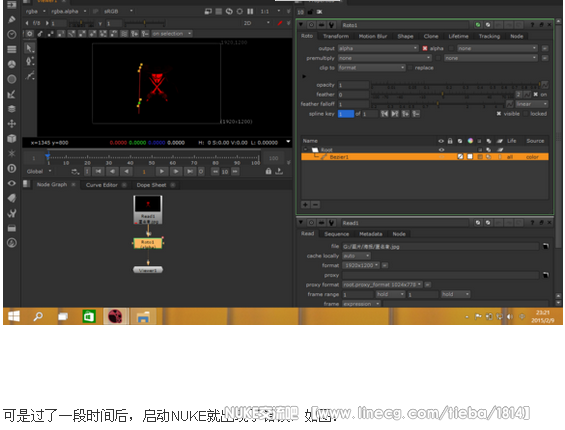
Task: Open the viewer 'rgba' layer dropdown
Action: [x=35, y=12]
